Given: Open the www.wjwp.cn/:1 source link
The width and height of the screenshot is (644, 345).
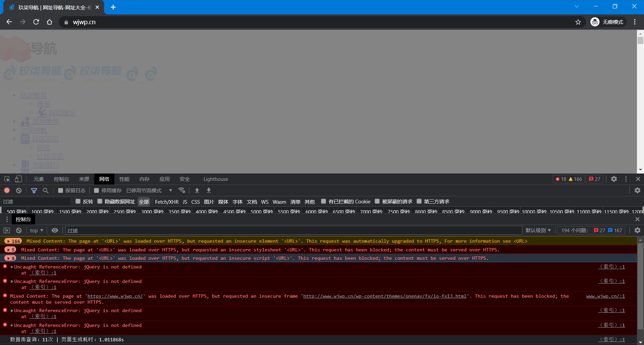Looking at the screenshot, I should pyautogui.click(x=605, y=296).
